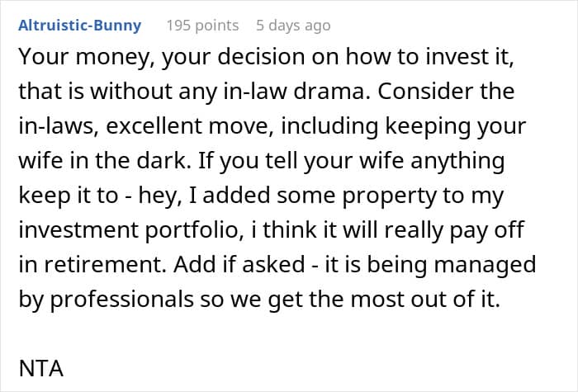Click the phrase Consider the
Viewport: 578px width, 392px height.
pos(446,92)
